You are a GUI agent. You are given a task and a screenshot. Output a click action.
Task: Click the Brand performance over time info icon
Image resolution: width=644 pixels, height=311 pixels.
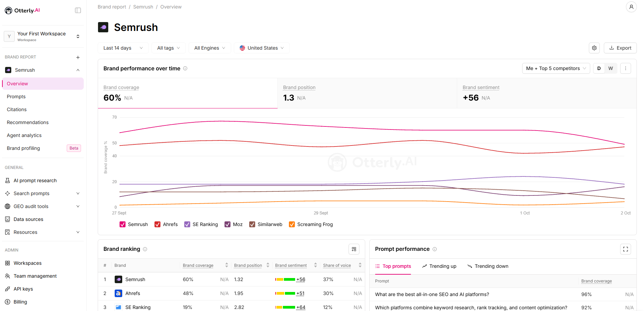185,68
